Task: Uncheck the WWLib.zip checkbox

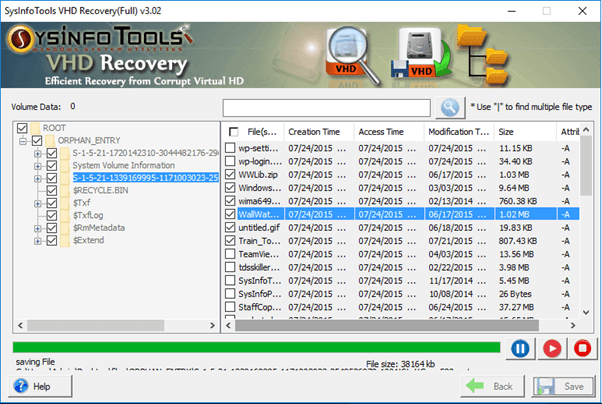Action: [x=230, y=174]
